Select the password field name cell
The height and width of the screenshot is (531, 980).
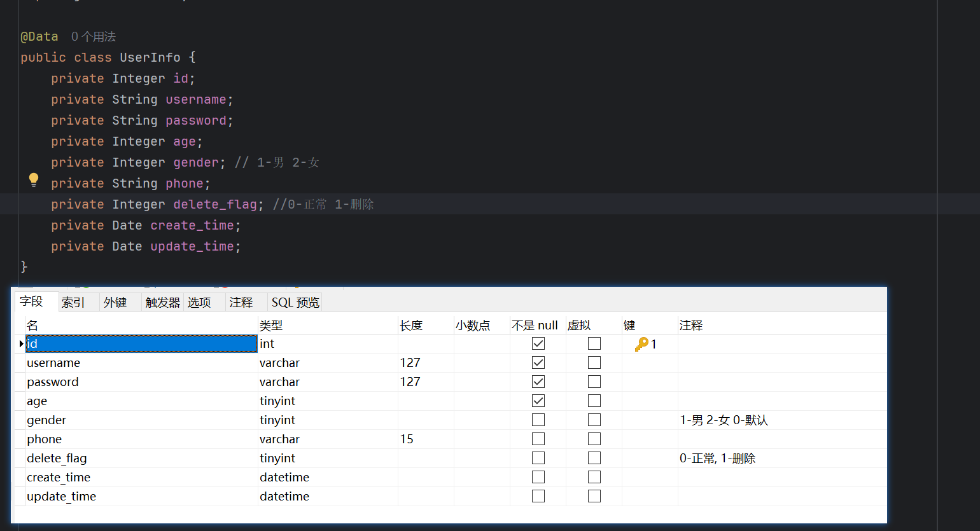(x=141, y=382)
